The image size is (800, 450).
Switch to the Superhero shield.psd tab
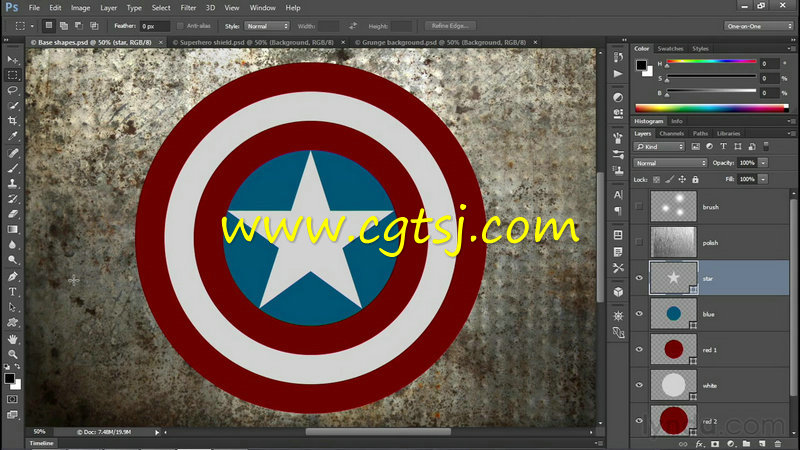pos(257,42)
